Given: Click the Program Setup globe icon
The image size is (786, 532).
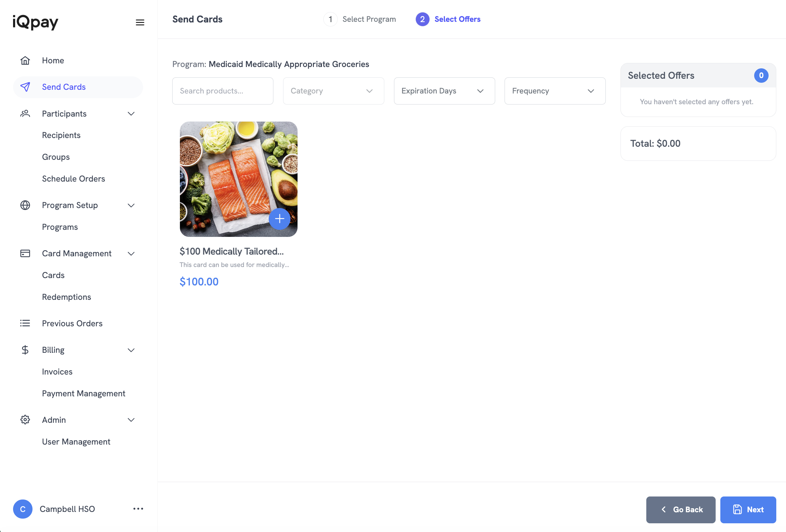Looking at the screenshot, I should pyautogui.click(x=25, y=205).
